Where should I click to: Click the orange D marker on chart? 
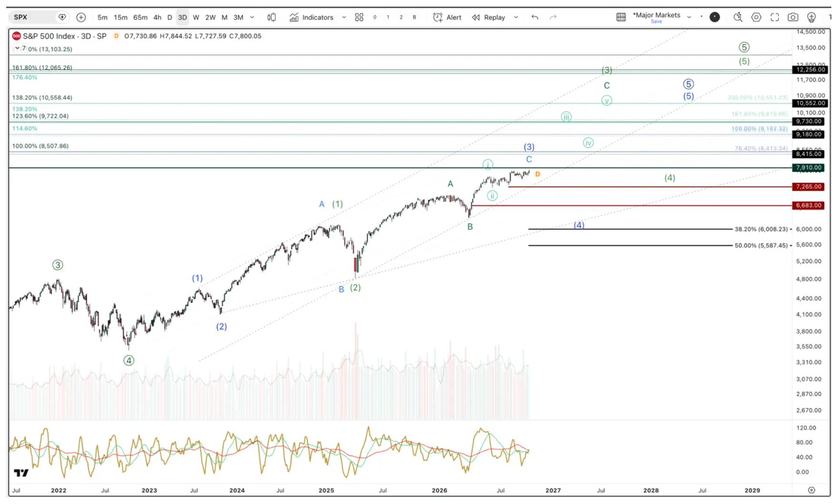pos(538,174)
